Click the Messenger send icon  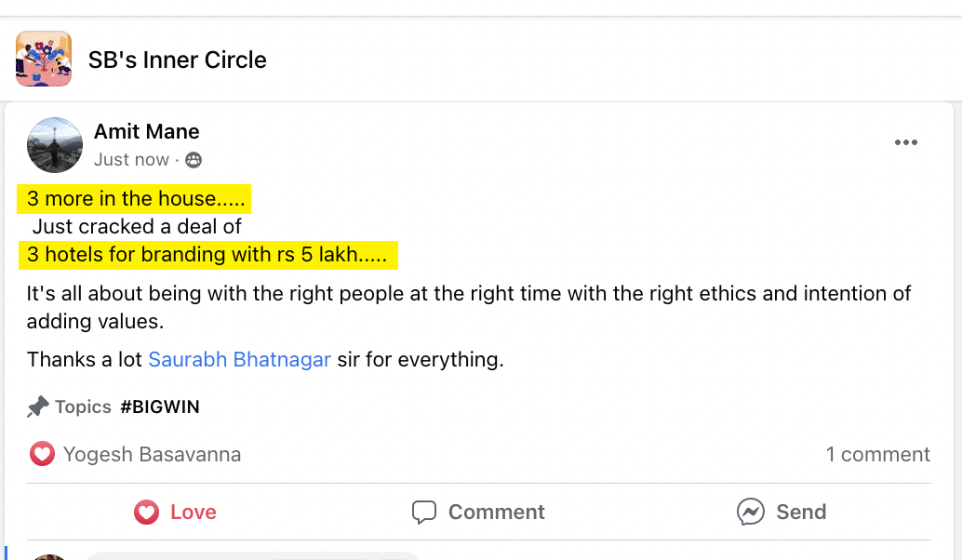point(751,512)
